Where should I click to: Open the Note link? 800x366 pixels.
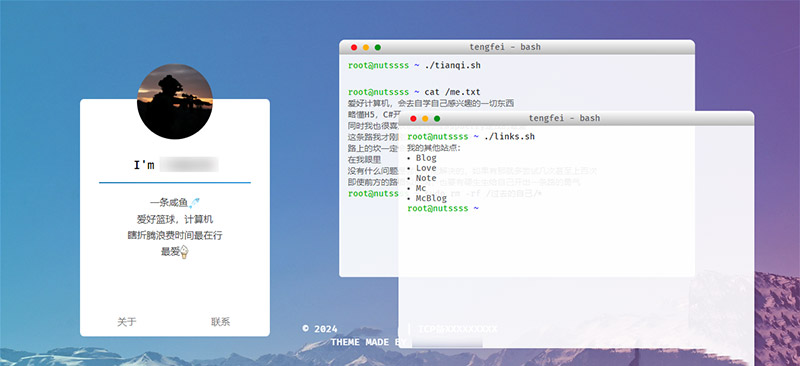pos(426,178)
